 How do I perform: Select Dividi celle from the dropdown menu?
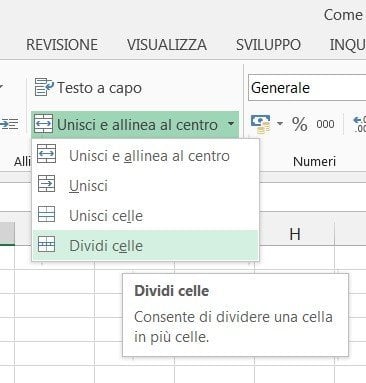click(145, 246)
